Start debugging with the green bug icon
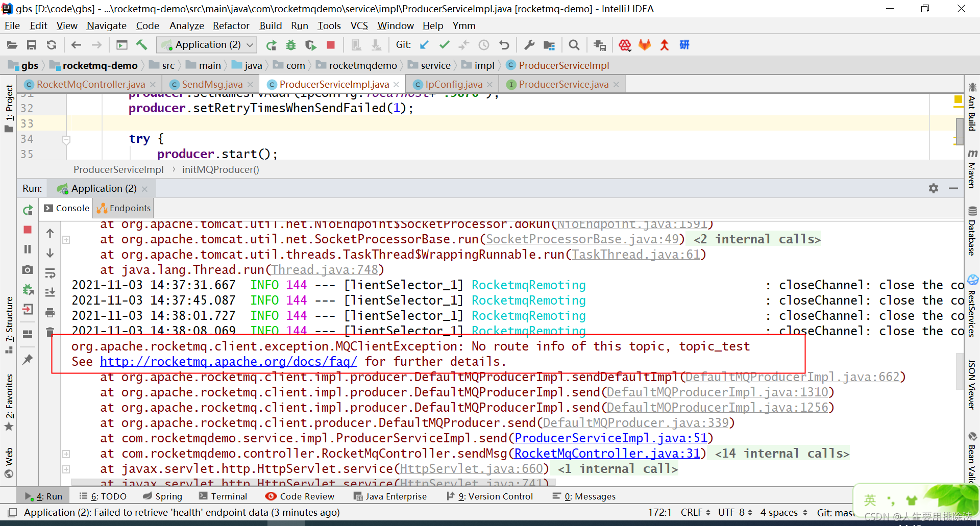980x526 pixels. tap(291, 45)
